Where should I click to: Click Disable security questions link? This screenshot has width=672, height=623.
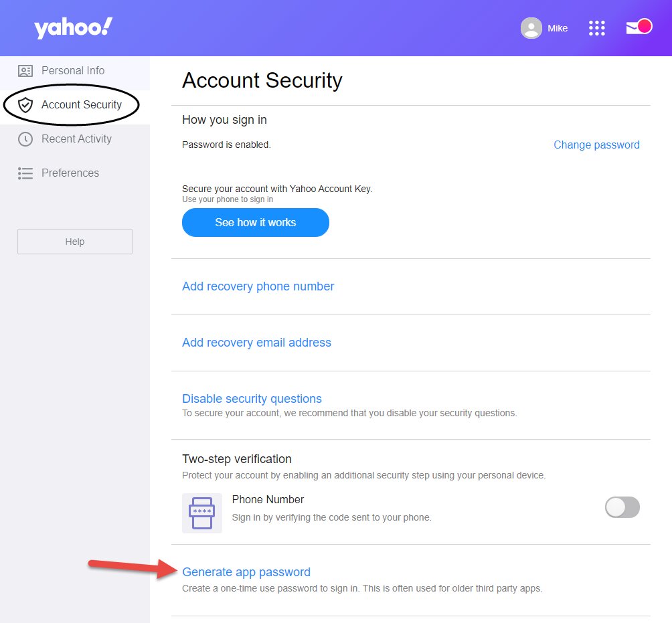coord(252,399)
